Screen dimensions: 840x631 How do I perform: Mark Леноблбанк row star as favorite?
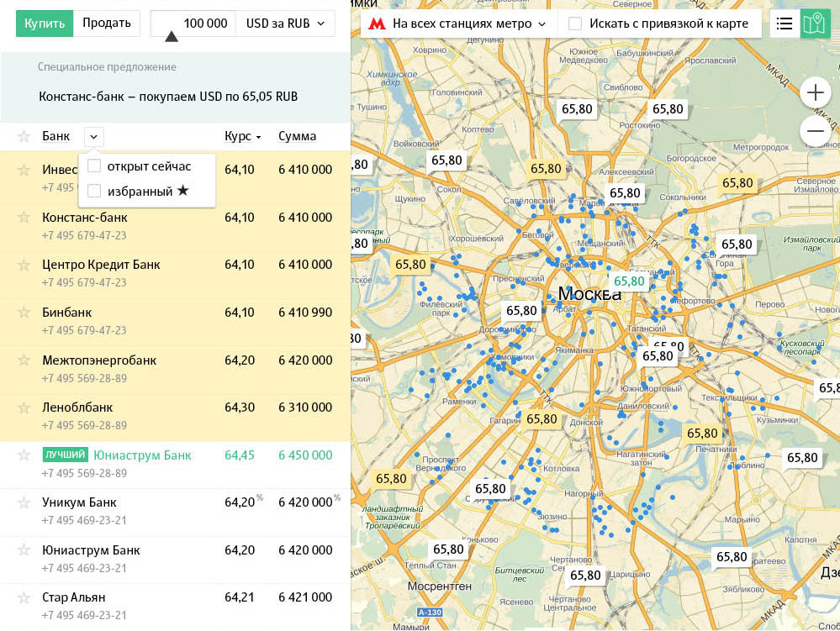(x=24, y=408)
